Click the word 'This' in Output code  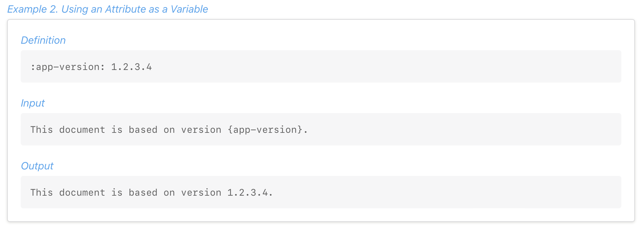coord(41,192)
